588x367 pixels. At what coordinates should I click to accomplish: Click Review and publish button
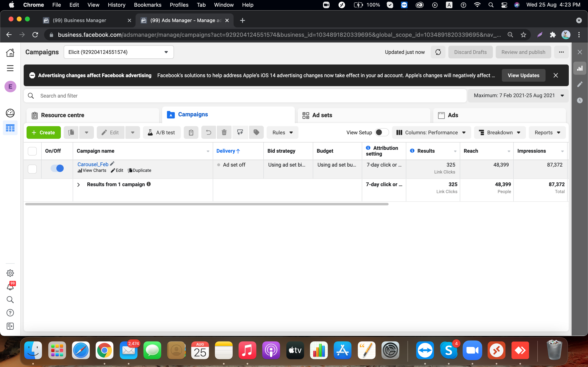pyautogui.click(x=523, y=52)
